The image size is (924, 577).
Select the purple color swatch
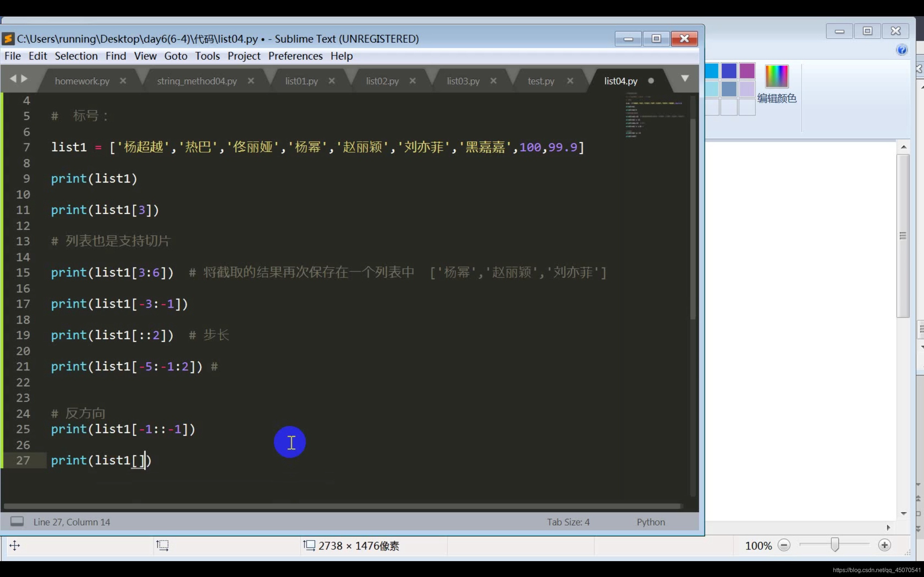[747, 71]
